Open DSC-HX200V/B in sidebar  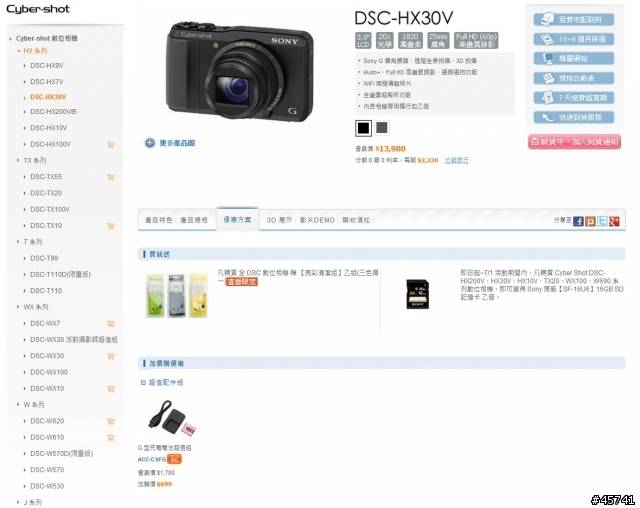[53, 112]
